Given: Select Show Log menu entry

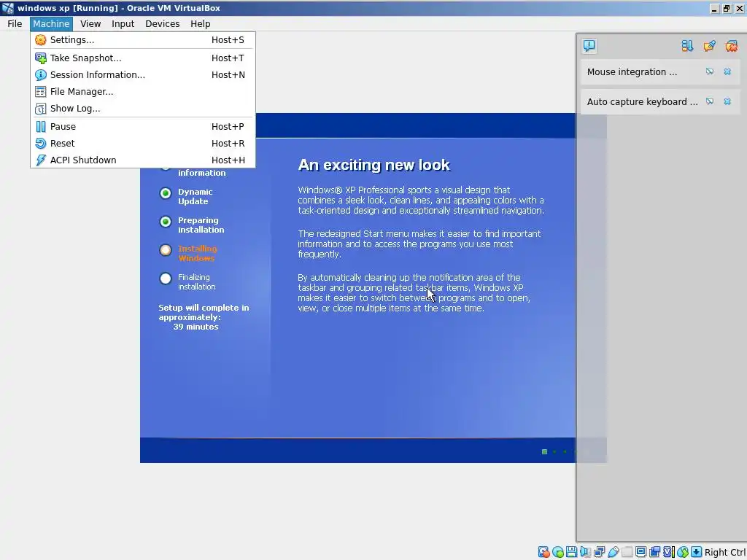Looking at the screenshot, I should [x=142, y=108].
